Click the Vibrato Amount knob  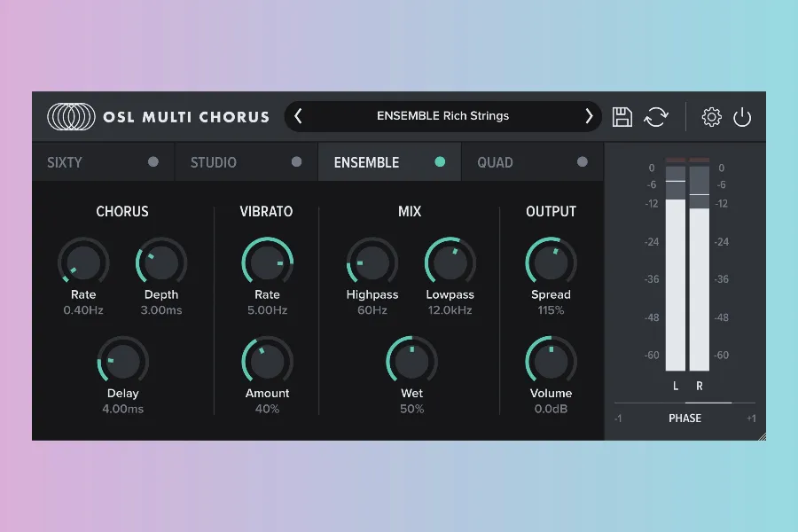click(x=267, y=361)
